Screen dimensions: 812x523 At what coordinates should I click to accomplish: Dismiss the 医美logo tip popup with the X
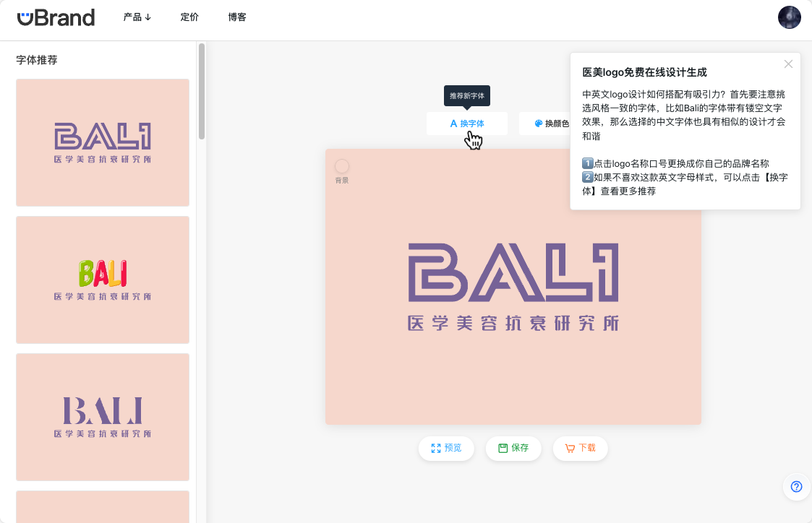[788, 64]
